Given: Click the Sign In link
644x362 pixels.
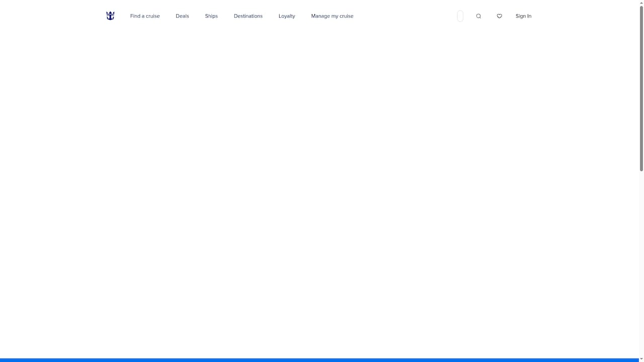Looking at the screenshot, I should coord(523,16).
